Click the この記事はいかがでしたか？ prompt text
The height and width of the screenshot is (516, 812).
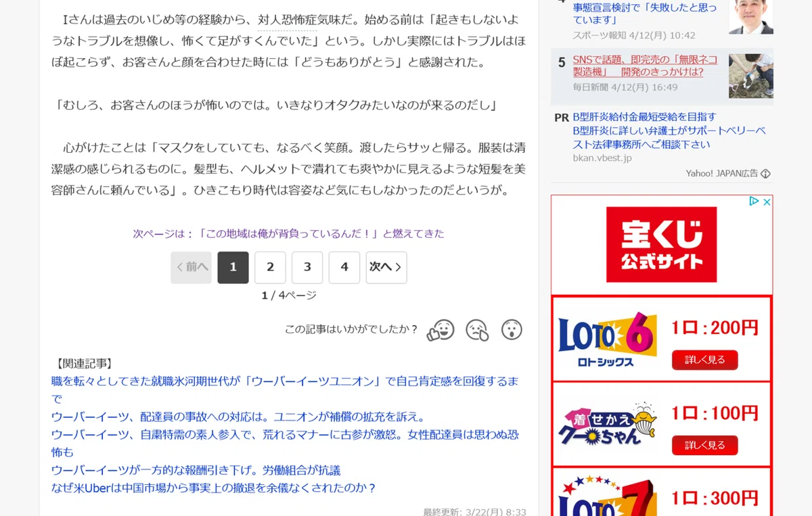(x=352, y=329)
